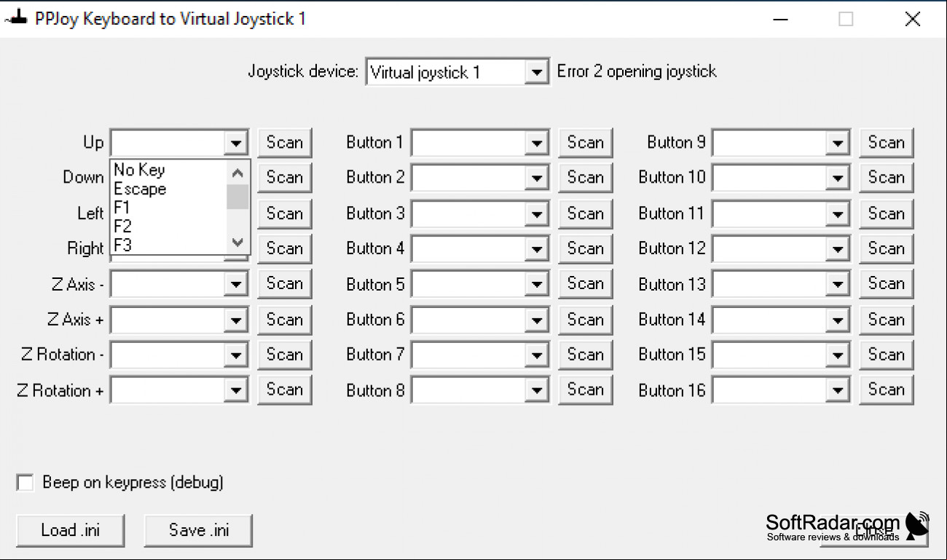Click Scan for the Left direction
Image resolution: width=947 pixels, height=560 pixels.
285,213
